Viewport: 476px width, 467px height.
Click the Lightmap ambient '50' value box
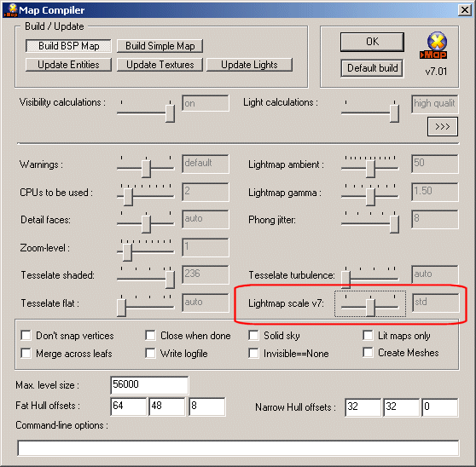(435, 164)
